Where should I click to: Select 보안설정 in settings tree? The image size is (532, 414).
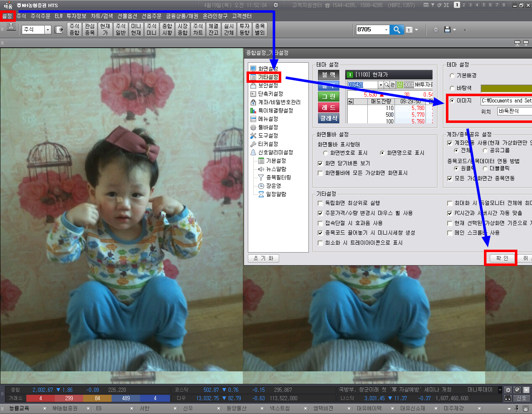[267, 85]
